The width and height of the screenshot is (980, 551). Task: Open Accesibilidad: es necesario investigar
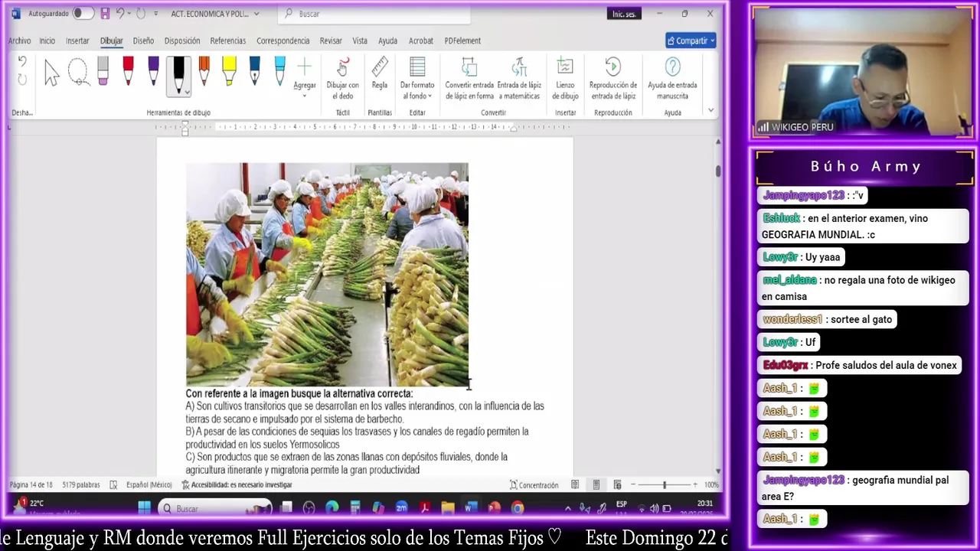(237, 484)
